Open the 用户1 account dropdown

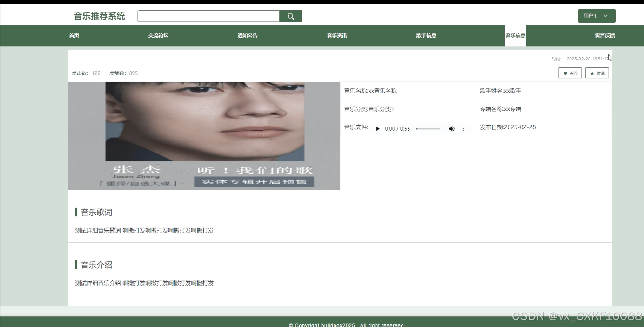[x=597, y=16]
